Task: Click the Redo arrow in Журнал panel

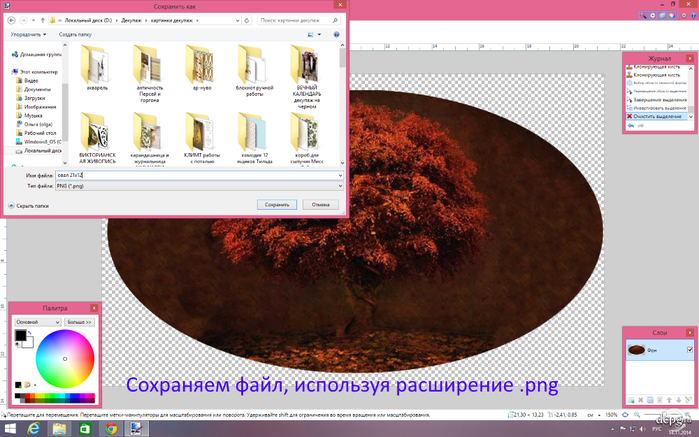Action: click(641, 126)
